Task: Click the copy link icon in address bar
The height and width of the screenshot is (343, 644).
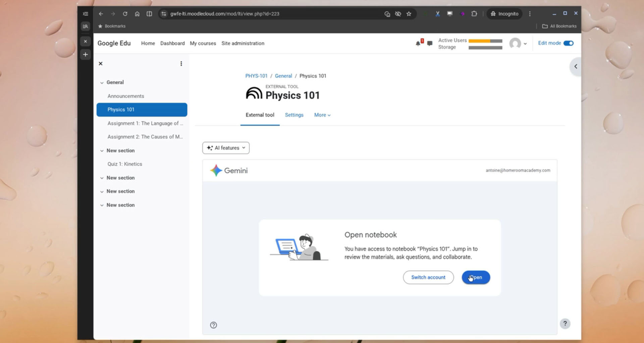Action: (387, 14)
